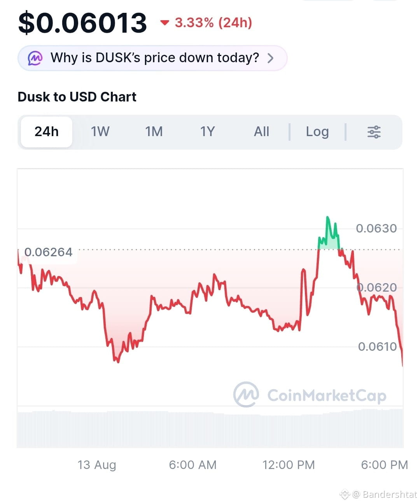Click the volume bars below the chart

point(210,428)
